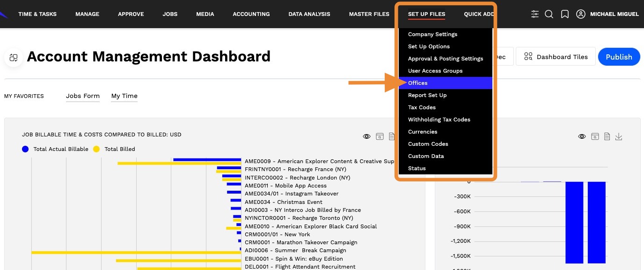Click the yellow Total Billed bar for ADI0006
Image resolution: width=644 pixels, height=270 pixels.
click(136, 252)
